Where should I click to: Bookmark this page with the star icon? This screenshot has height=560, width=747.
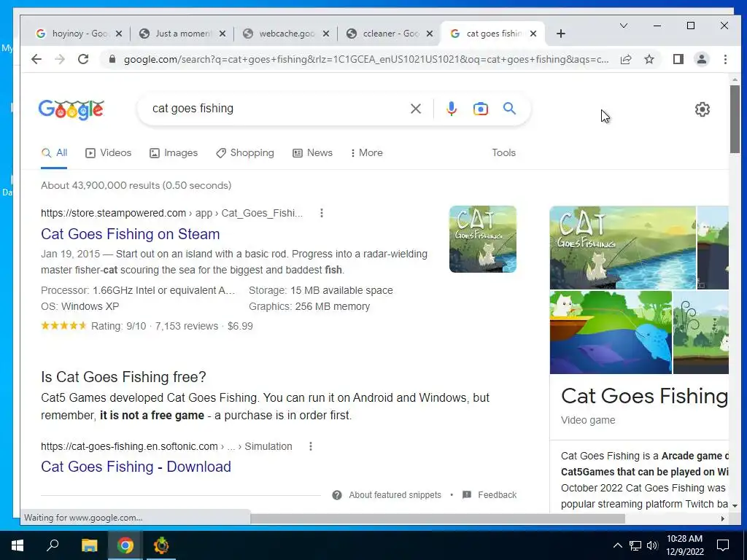[649, 59]
